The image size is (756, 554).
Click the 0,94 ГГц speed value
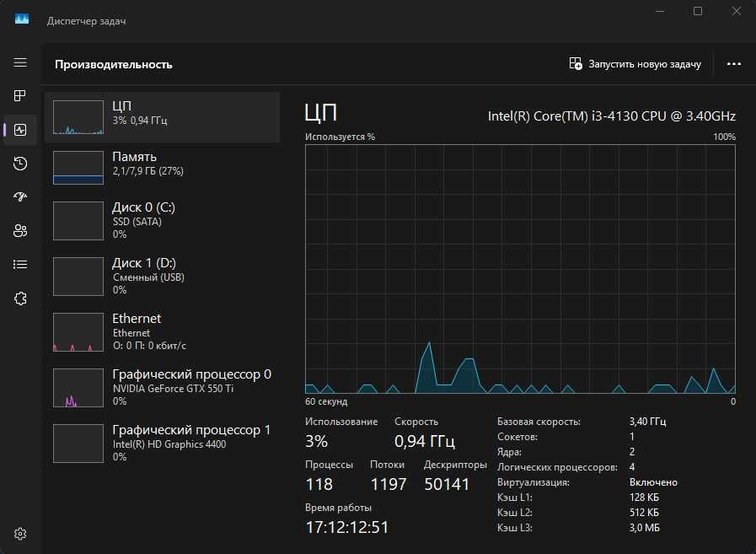point(424,441)
